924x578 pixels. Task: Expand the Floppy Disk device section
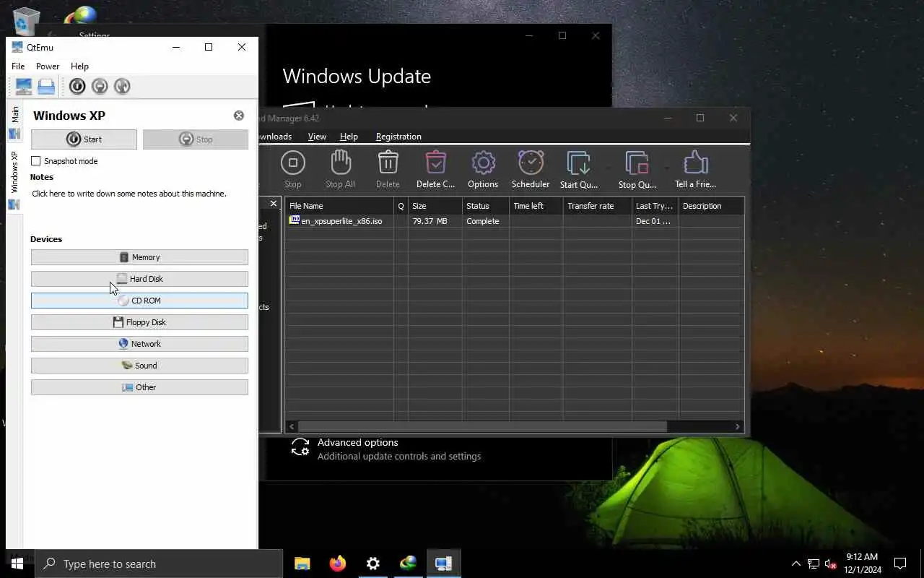tap(139, 322)
